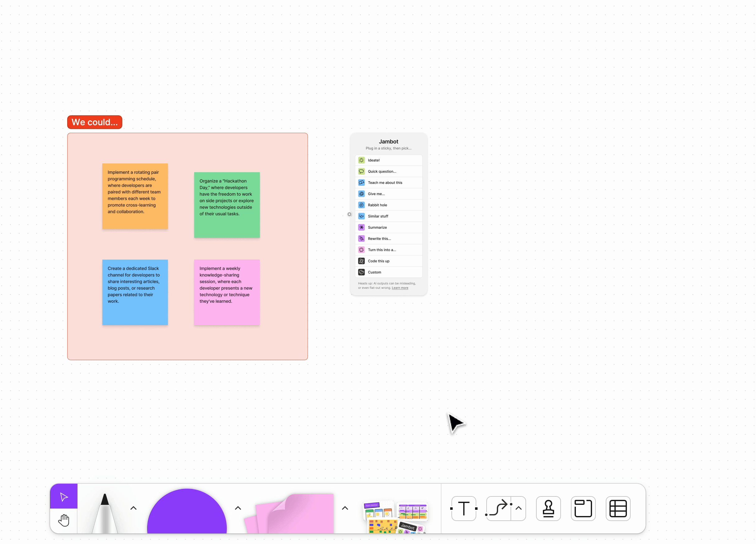Select the cursor/pointer tool
Image resolution: width=756 pixels, height=544 pixels.
[x=64, y=497]
